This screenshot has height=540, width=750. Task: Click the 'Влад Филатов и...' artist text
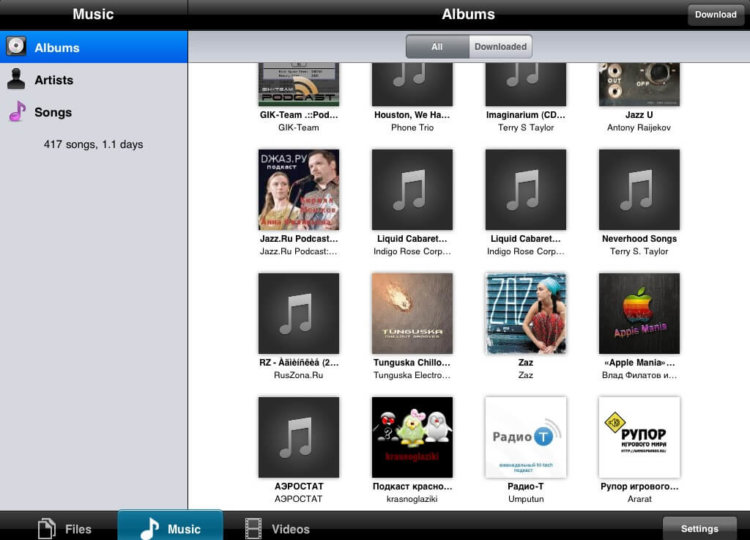639,375
